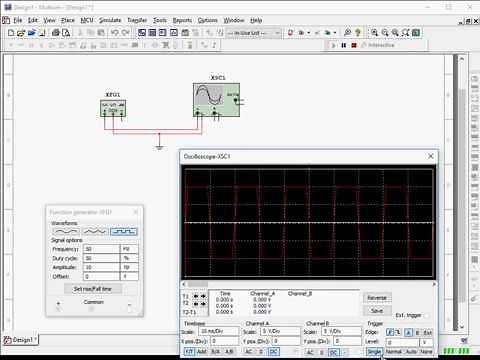Viewport: 480px width, 360px height.
Task: Click the Channel B Scale field
Action: tap(341, 331)
